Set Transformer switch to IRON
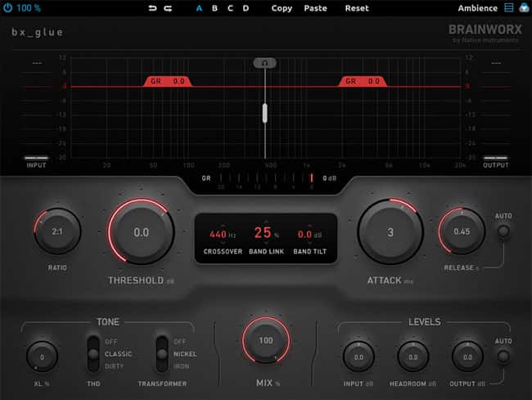 tap(182, 366)
